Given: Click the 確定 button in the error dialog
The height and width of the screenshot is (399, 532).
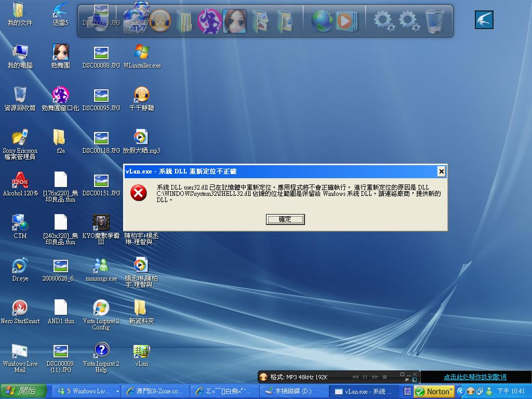Looking at the screenshot, I should point(285,219).
